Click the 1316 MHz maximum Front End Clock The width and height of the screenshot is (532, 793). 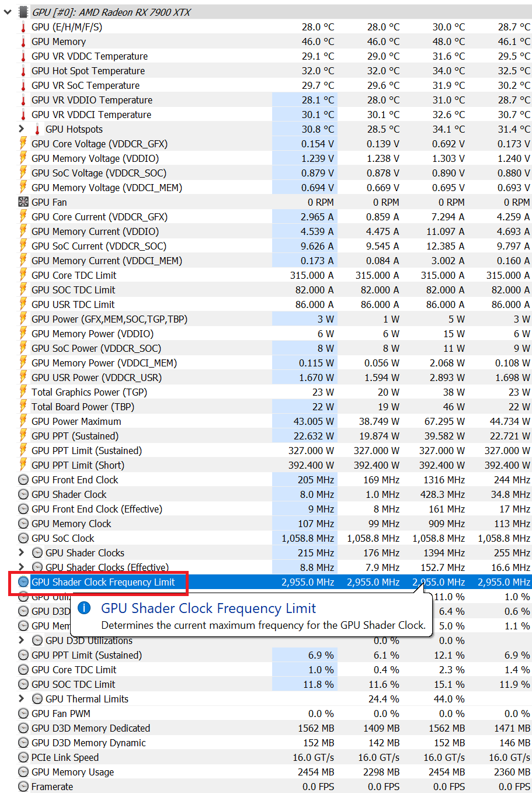coord(444,480)
